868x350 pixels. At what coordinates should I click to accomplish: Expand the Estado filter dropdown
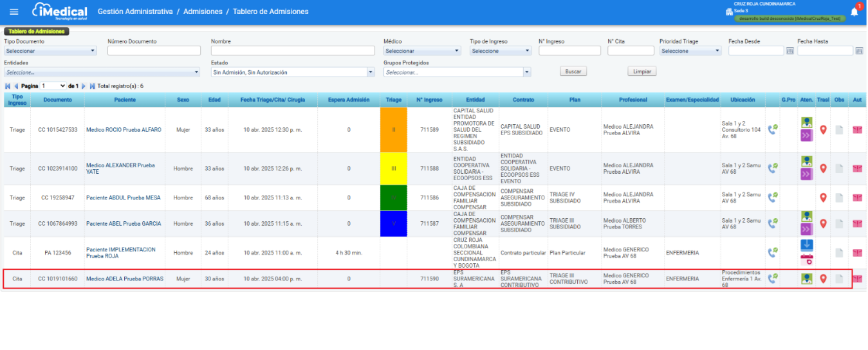pos(370,73)
